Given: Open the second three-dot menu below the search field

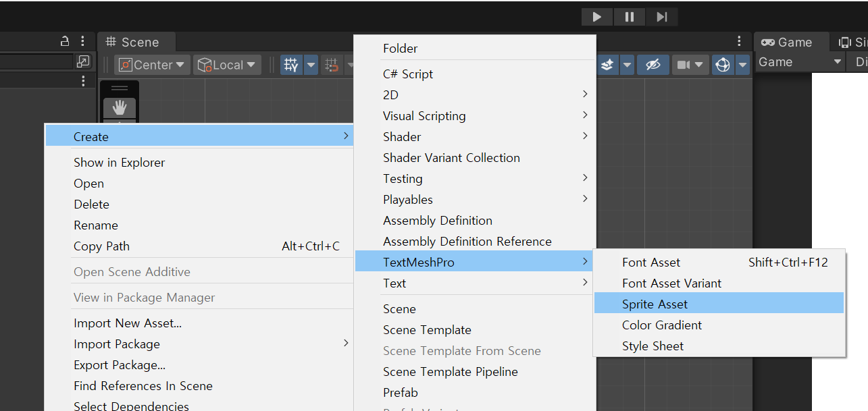Looking at the screenshot, I should coord(82,81).
